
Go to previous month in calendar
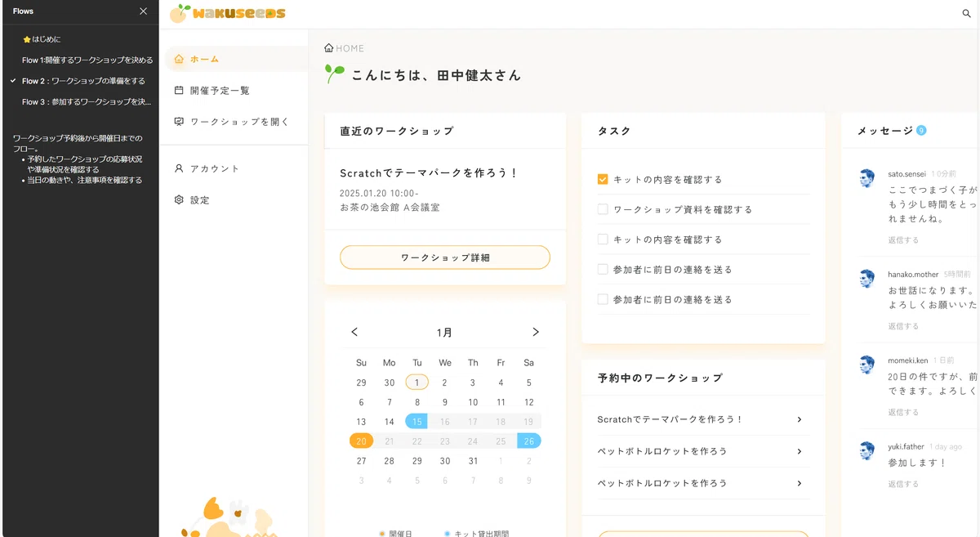[354, 332]
